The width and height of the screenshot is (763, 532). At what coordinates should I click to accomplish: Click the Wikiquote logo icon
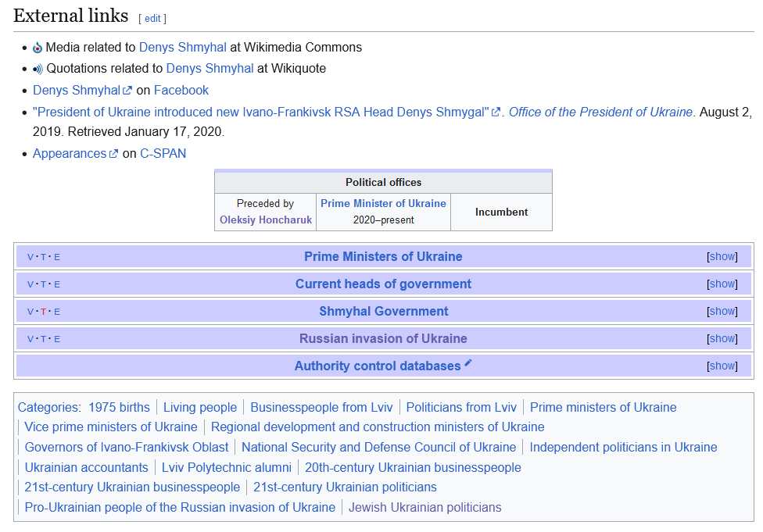point(38,69)
